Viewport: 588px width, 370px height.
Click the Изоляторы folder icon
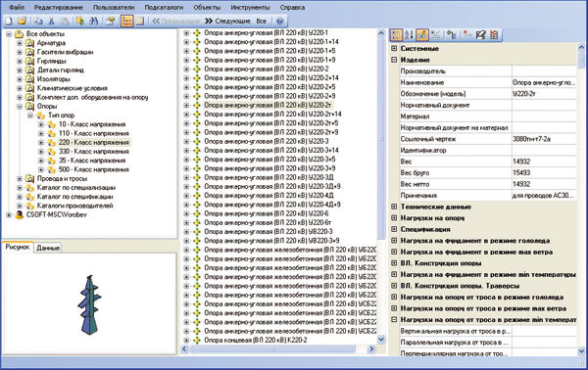pyautogui.click(x=29, y=79)
